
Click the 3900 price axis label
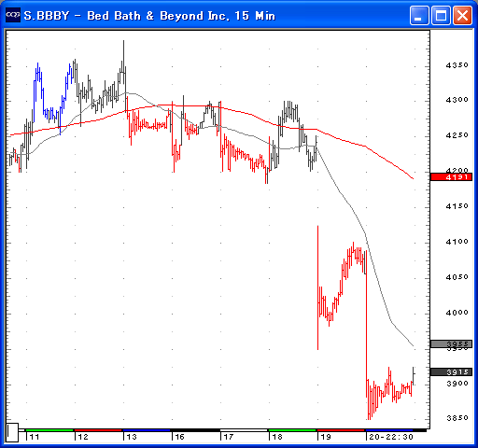(457, 384)
